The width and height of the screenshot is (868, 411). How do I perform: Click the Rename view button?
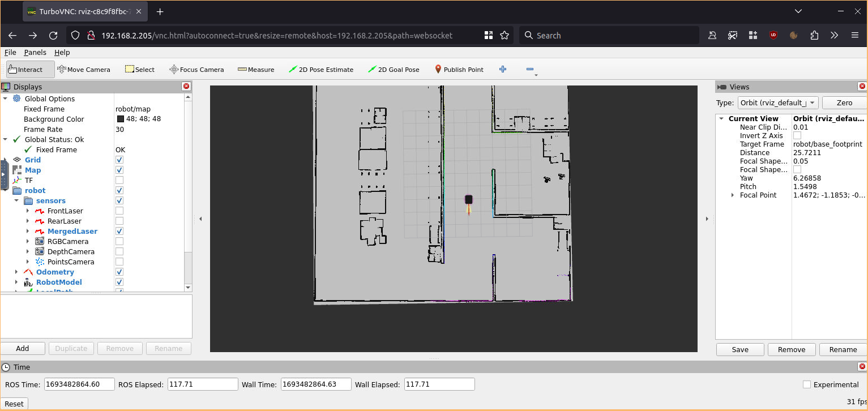(x=843, y=349)
